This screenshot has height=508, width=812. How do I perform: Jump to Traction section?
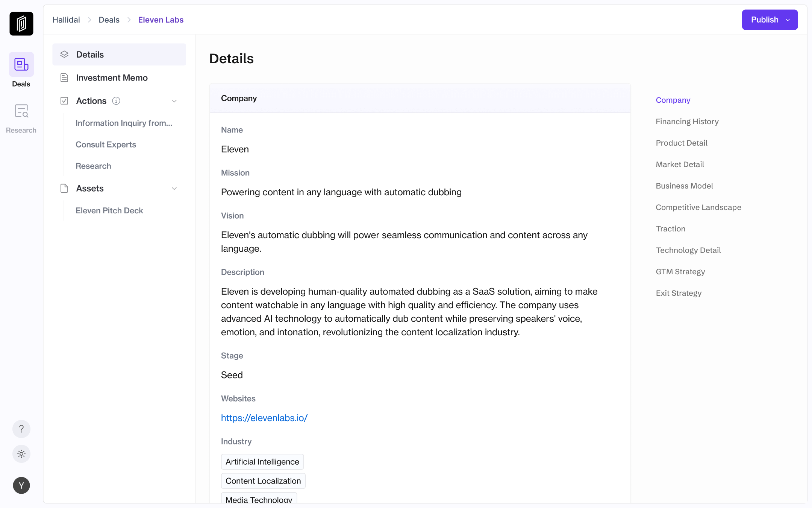click(x=671, y=229)
